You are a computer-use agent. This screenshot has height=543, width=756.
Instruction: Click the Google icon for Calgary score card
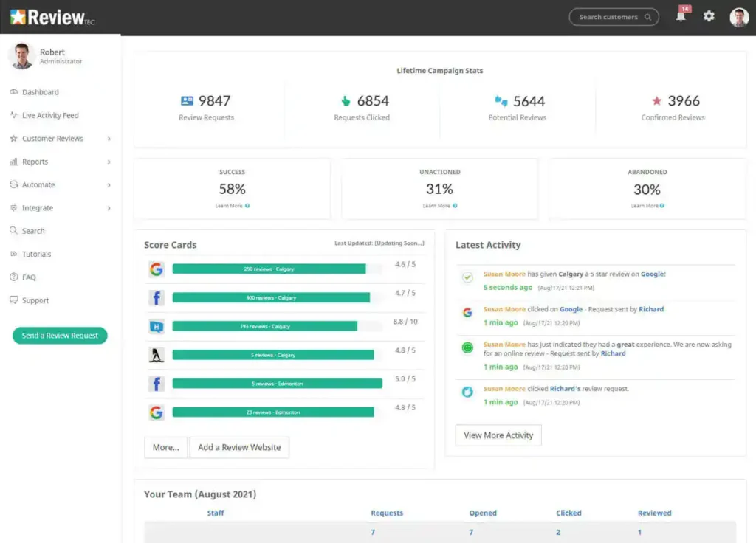click(156, 269)
